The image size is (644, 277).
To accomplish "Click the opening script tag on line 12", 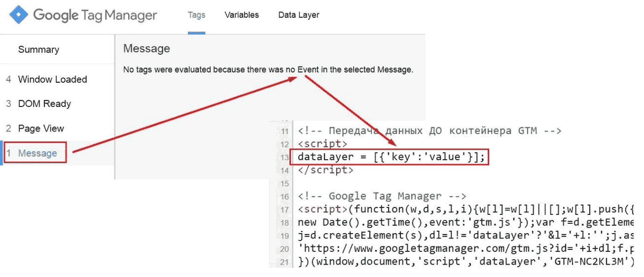I will [x=322, y=144].
